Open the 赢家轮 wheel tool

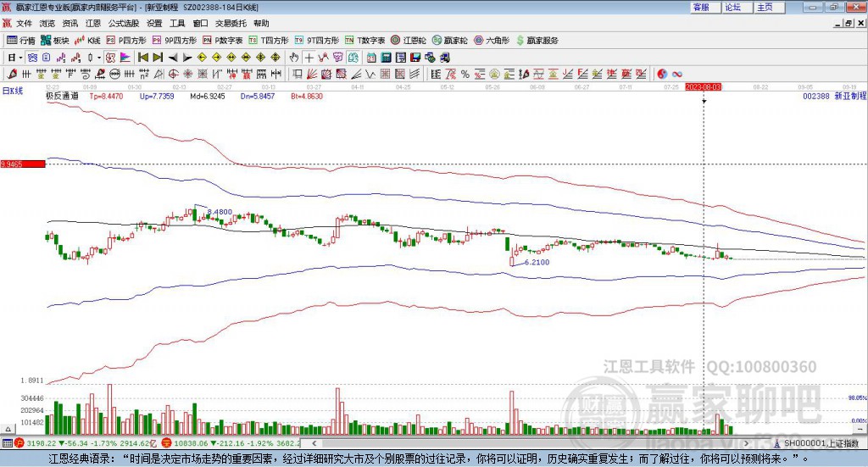(449, 41)
